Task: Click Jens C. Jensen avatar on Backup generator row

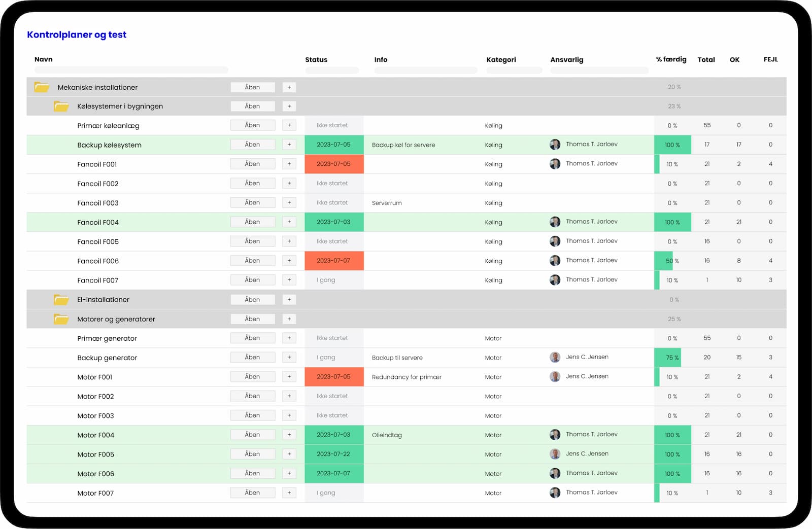Action: tap(555, 357)
